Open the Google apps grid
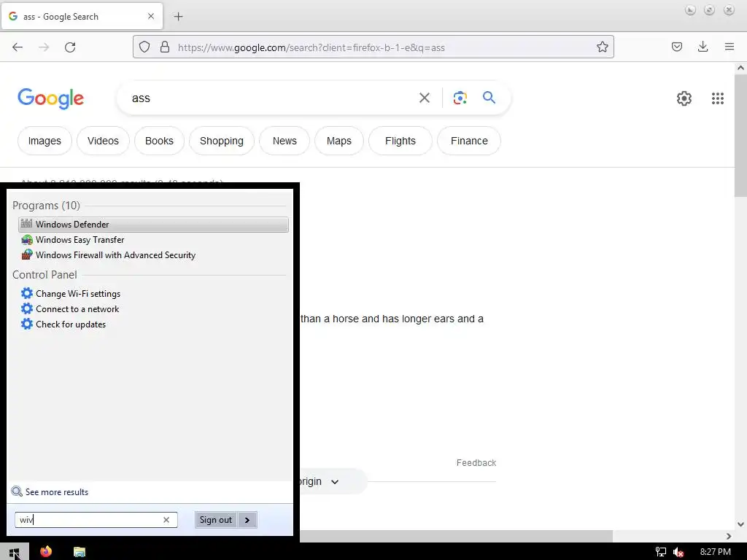747x560 pixels. pyautogui.click(x=718, y=98)
